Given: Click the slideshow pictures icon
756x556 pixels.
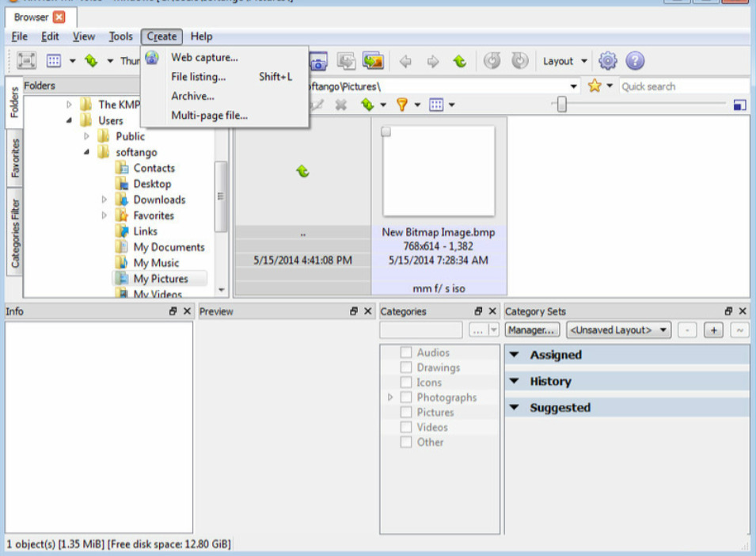Looking at the screenshot, I should 373,61.
